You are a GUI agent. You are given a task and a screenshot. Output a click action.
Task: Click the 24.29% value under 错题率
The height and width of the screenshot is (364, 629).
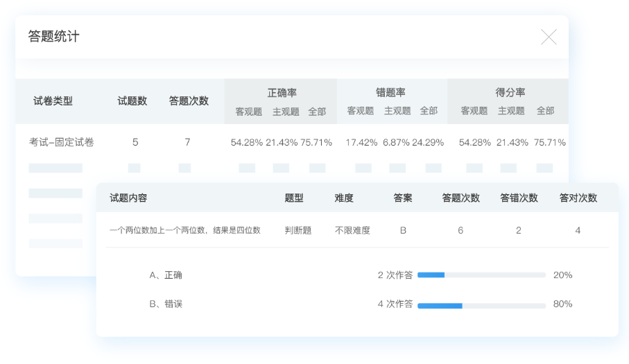(x=428, y=142)
